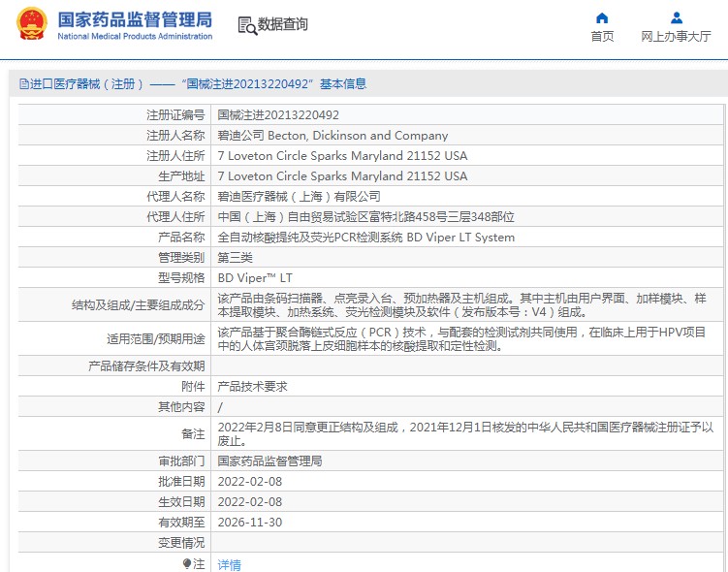Click the 注册证编号 row label

pyautogui.click(x=175, y=115)
